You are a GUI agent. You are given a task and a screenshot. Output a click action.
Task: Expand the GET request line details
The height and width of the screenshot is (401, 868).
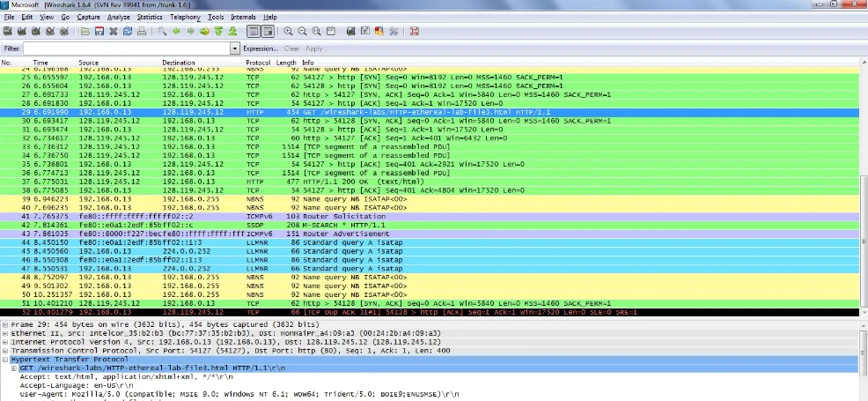pyautogui.click(x=14, y=368)
